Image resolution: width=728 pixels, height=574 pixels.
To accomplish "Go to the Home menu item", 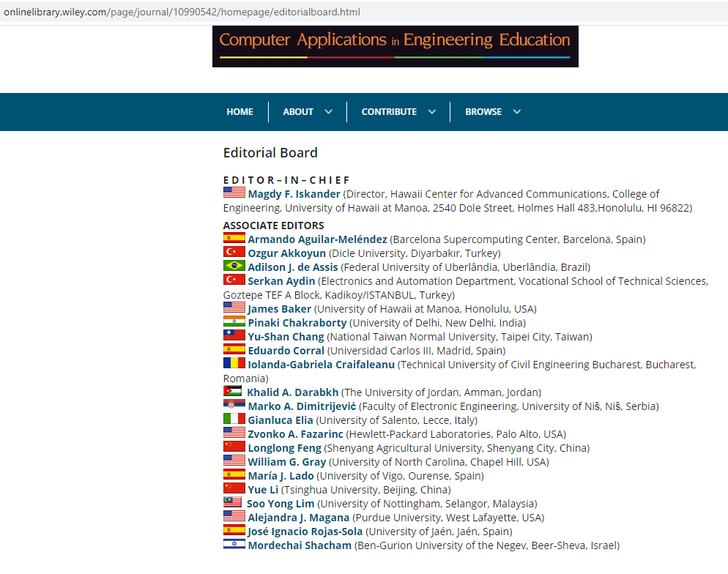I will [239, 112].
